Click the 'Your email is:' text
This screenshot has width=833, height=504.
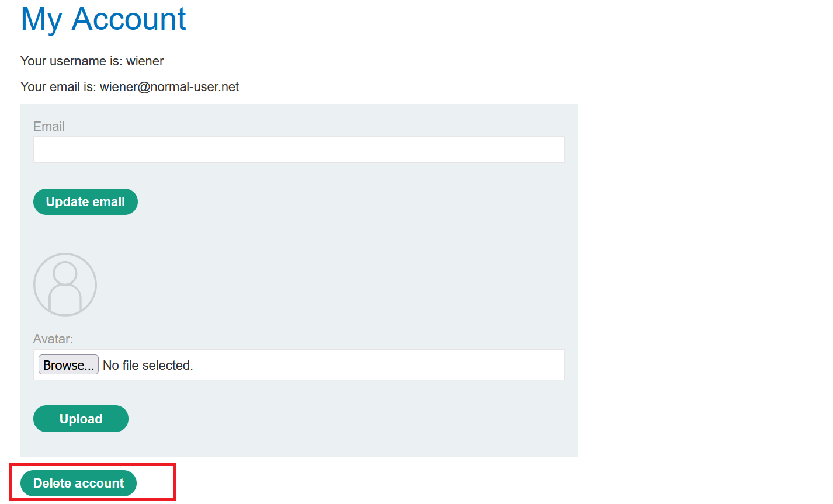58,87
